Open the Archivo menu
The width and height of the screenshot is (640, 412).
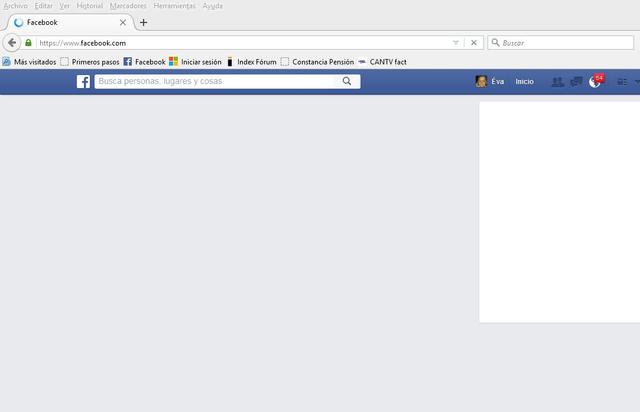16,6
